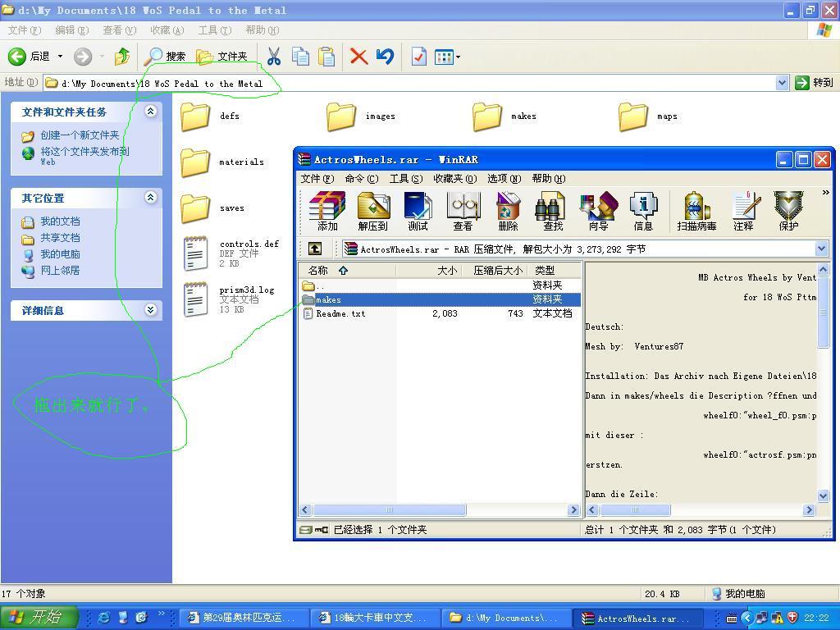Click the 解压到 (Extract To) icon
Viewport: 840px width, 630px height.
372,211
